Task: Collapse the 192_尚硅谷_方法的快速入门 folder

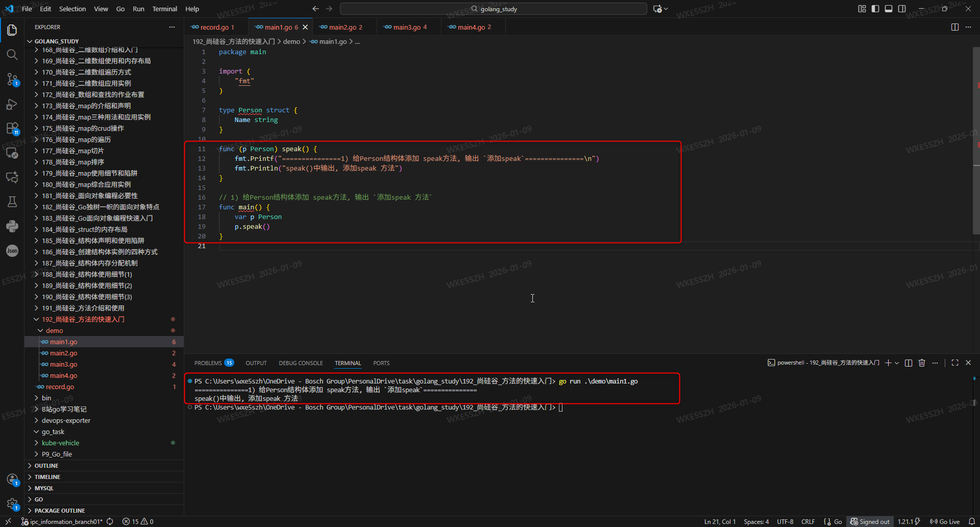Action: 83,319
